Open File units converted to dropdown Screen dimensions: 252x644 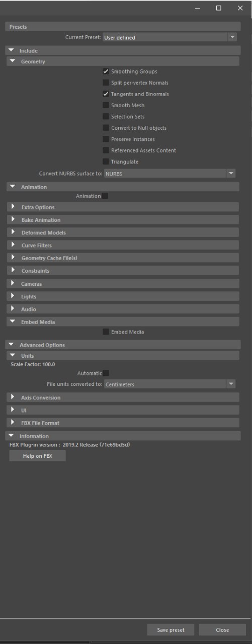tap(170, 384)
